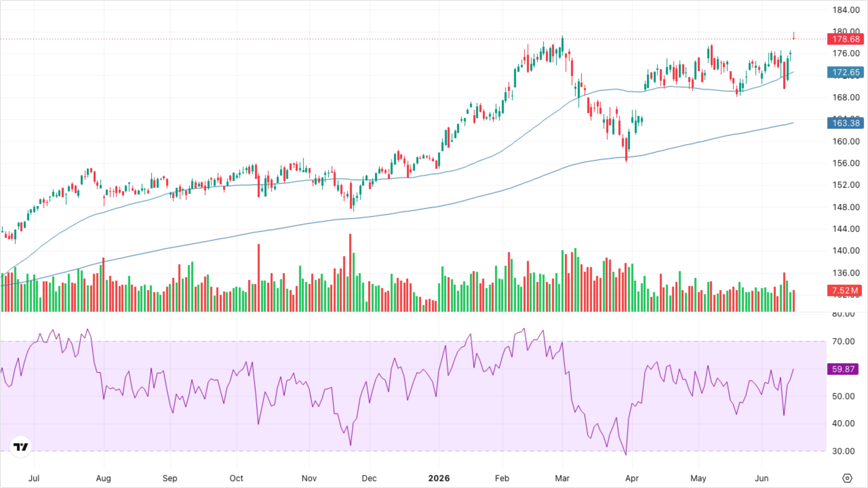The height and width of the screenshot is (488, 868).
Task: Select the 168.00 price axis label
Action: (x=846, y=98)
